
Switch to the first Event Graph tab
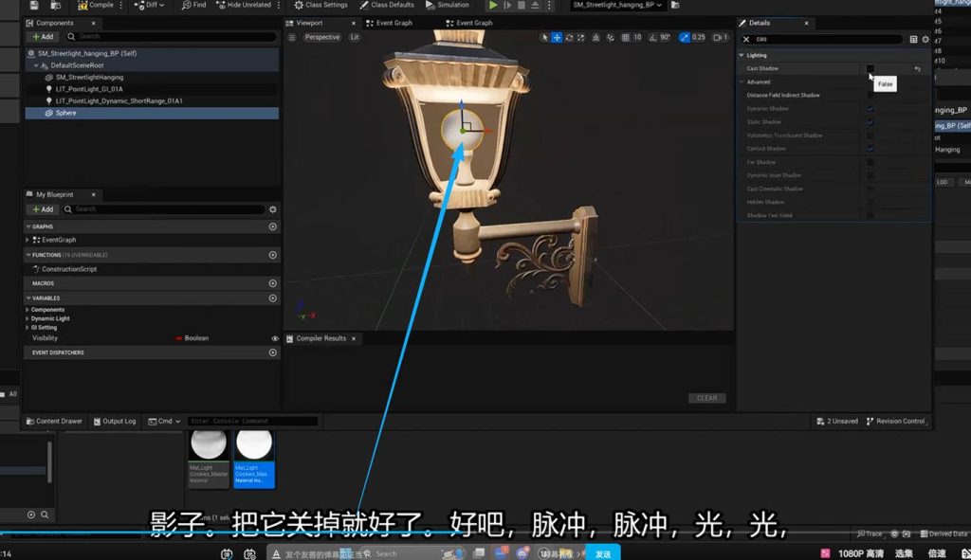tap(392, 23)
